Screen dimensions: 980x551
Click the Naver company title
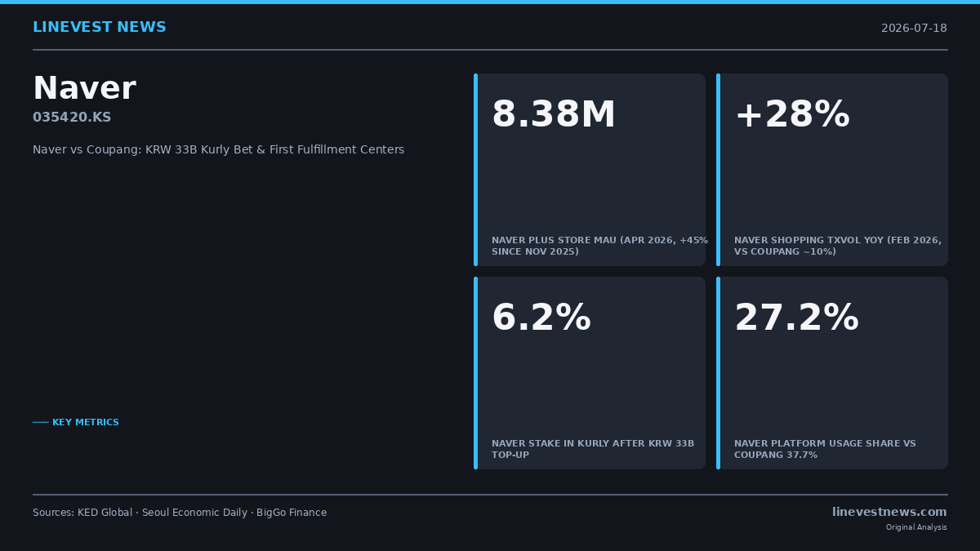coord(84,89)
